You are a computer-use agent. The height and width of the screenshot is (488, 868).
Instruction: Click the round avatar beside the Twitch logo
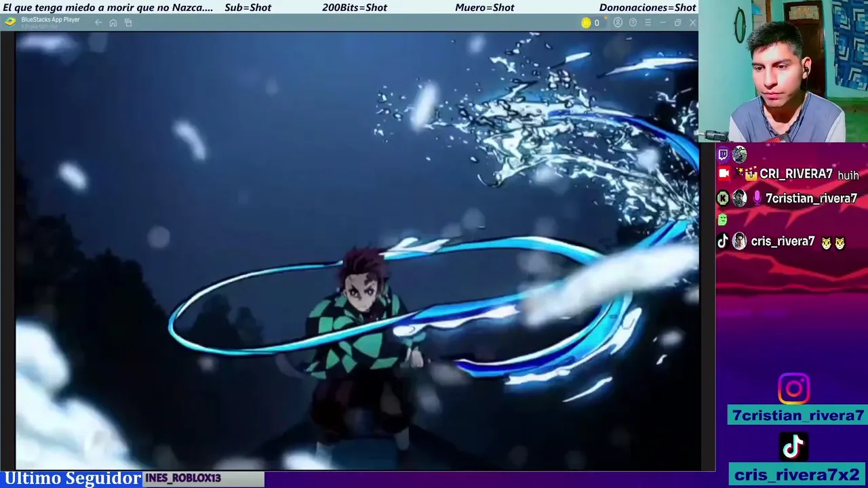(x=739, y=155)
